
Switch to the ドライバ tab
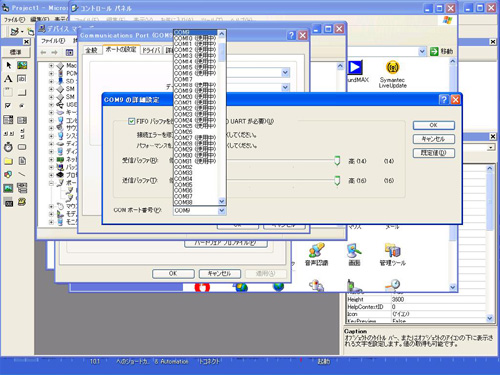pos(151,50)
